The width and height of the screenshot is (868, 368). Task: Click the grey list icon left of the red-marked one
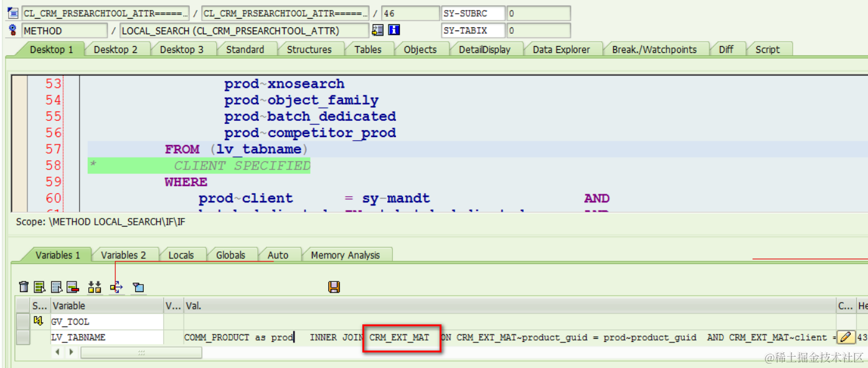pyautogui.click(x=57, y=286)
